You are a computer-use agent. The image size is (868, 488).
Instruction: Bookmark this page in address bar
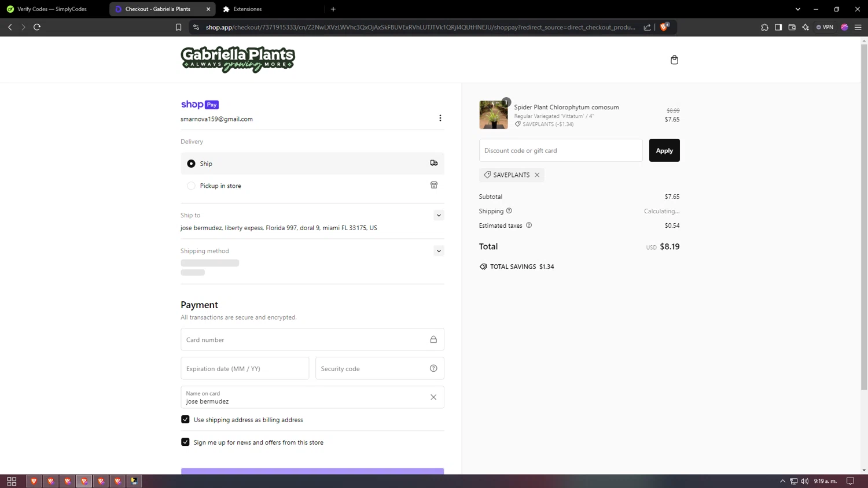pyautogui.click(x=178, y=27)
